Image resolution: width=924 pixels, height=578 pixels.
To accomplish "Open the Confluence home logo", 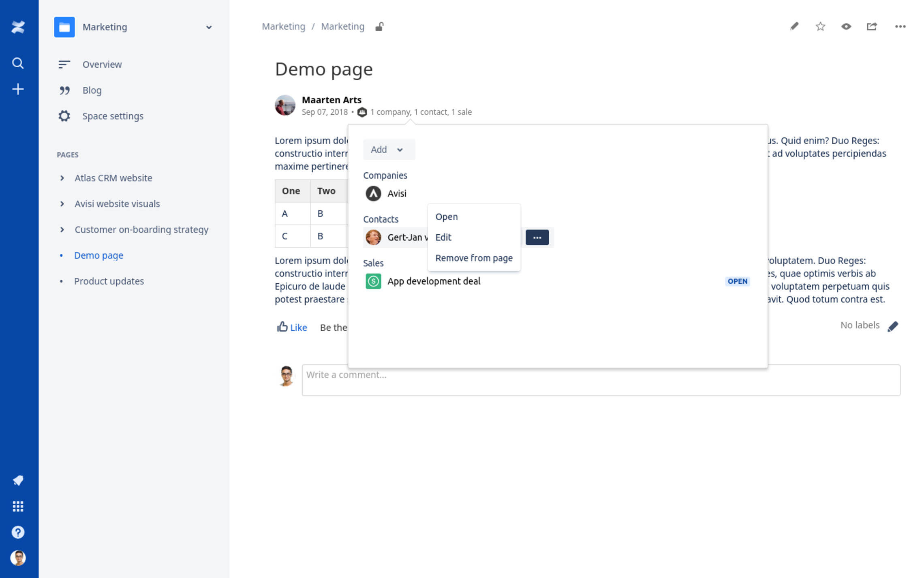I will [18, 27].
